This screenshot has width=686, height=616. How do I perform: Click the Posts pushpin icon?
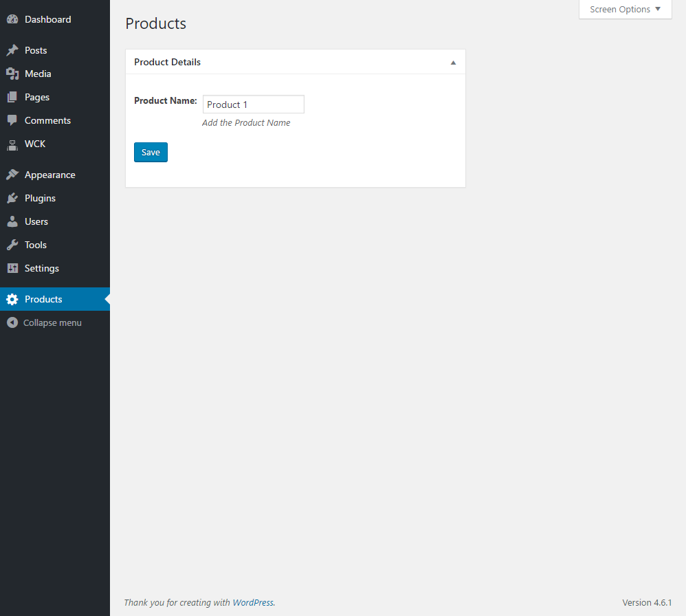pyautogui.click(x=12, y=50)
